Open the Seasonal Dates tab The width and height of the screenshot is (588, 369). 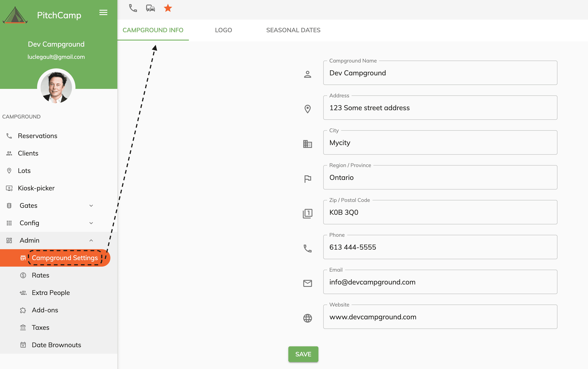(x=293, y=30)
